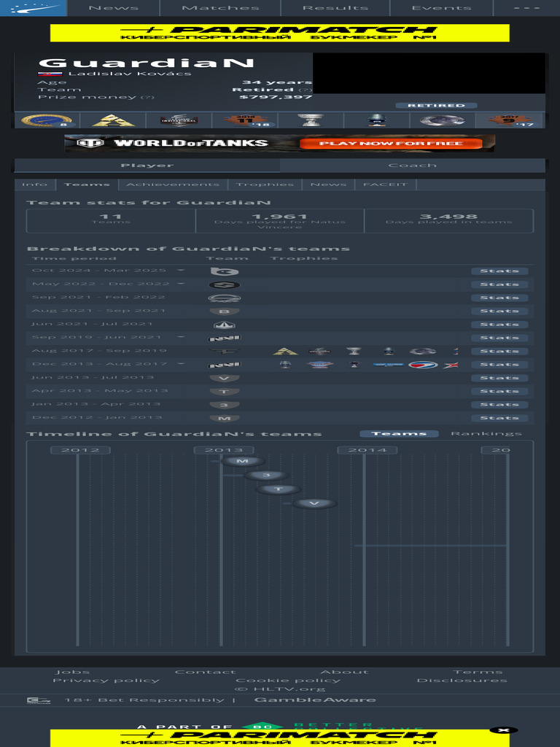Open the silver disc trophy in achievements strip

pos(443,120)
